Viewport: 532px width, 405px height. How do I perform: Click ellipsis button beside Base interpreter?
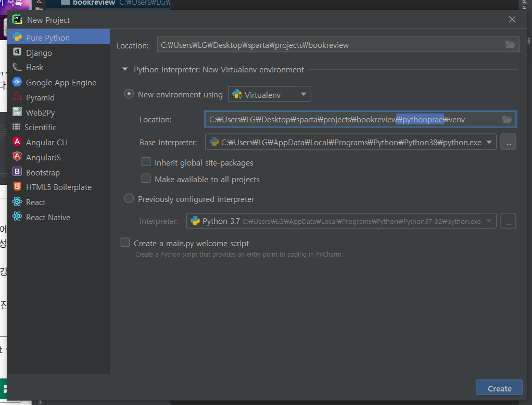point(508,142)
